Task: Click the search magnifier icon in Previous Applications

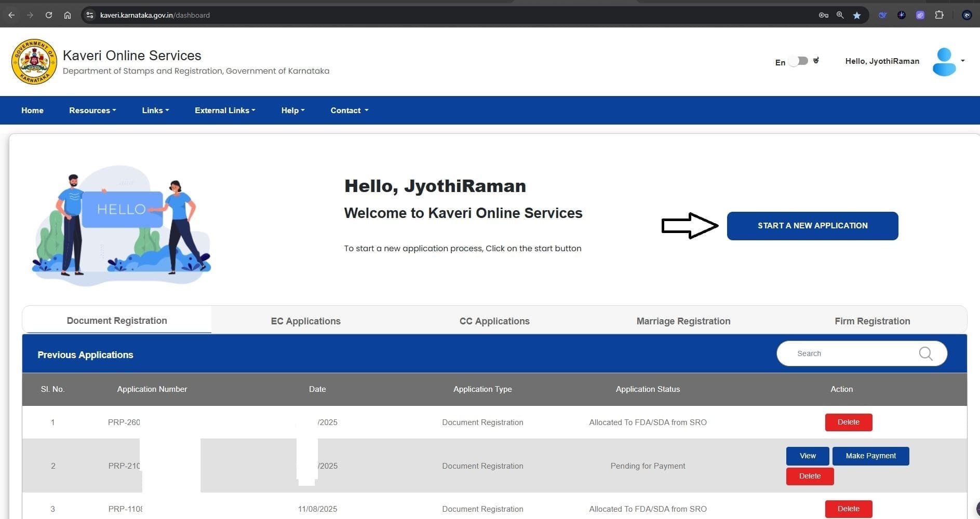Action: [x=925, y=353]
